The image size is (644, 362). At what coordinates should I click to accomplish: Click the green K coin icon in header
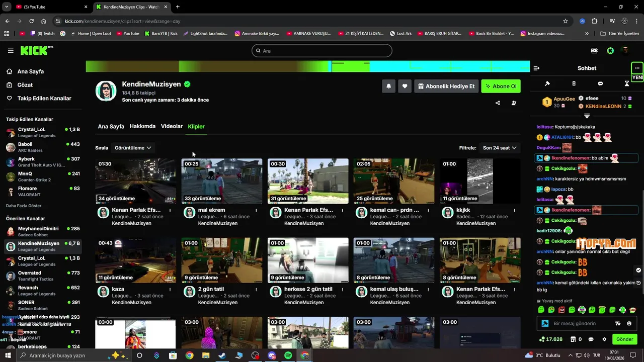pos(610,51)
